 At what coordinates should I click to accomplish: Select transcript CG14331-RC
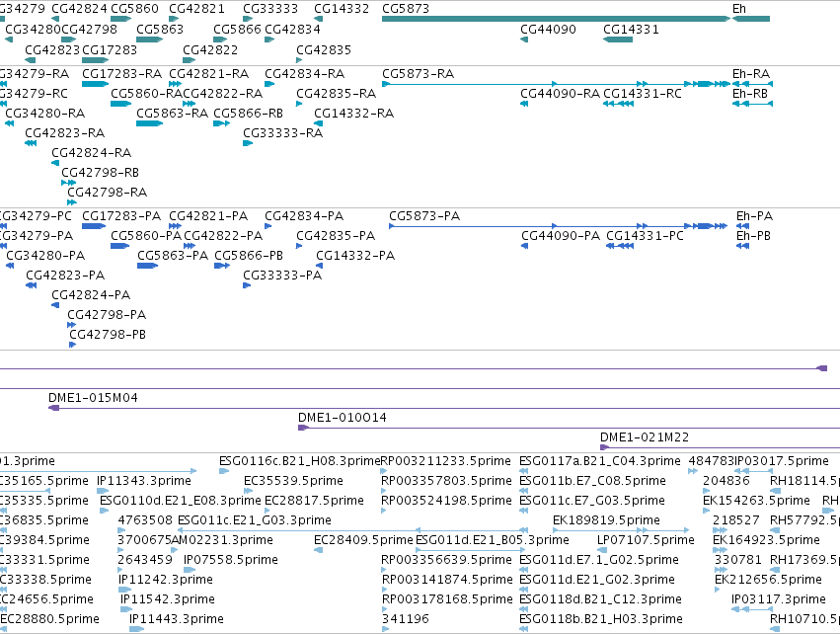coord(618,104)
